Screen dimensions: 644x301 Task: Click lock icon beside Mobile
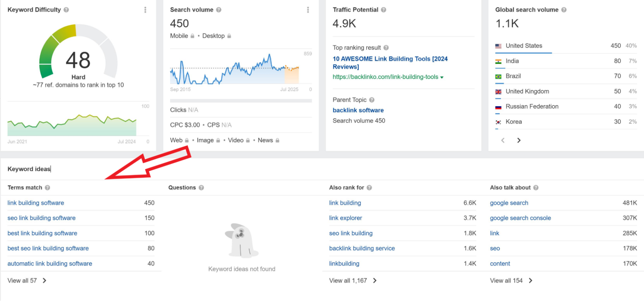[192, 36]
